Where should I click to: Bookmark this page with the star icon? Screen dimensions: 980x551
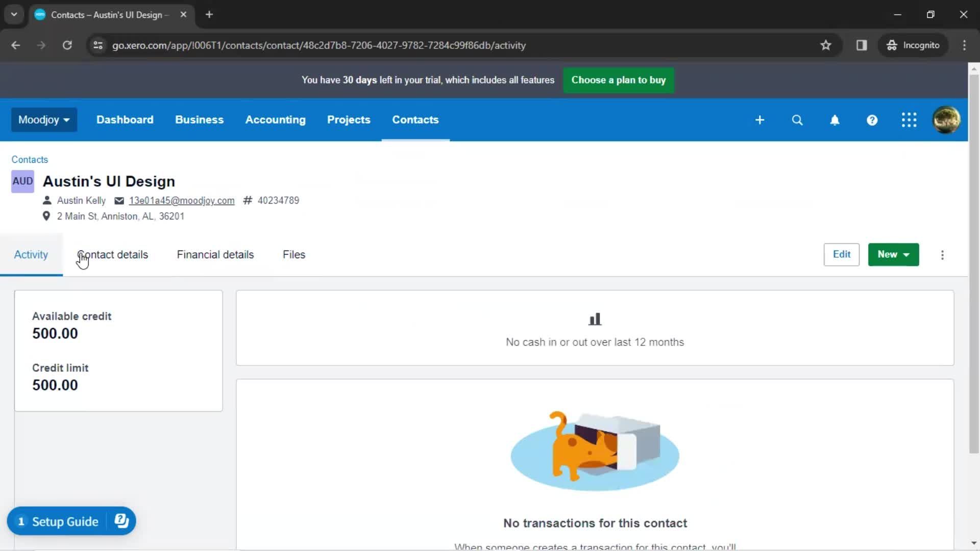[825, 45]
